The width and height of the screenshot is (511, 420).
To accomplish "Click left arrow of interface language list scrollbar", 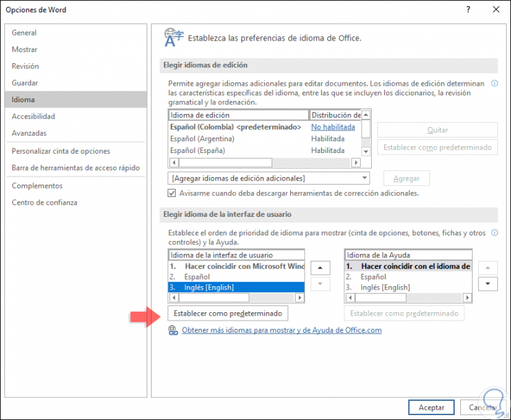I will tap(174, 297).
